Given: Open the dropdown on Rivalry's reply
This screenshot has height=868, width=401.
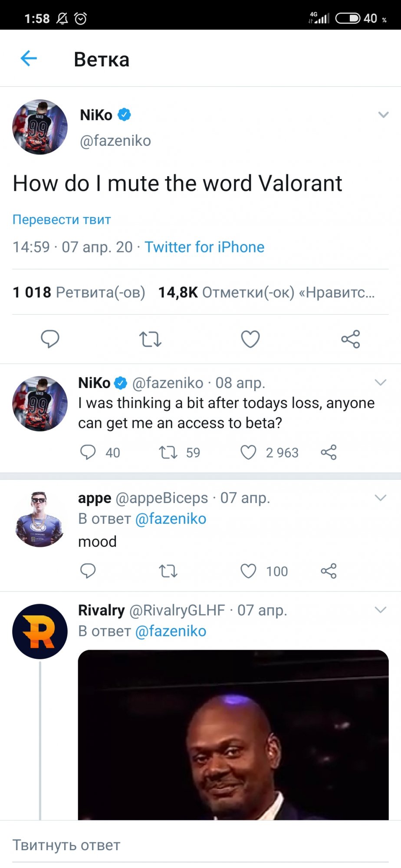Looking at the screenshot, I should (x=380, y=610).
